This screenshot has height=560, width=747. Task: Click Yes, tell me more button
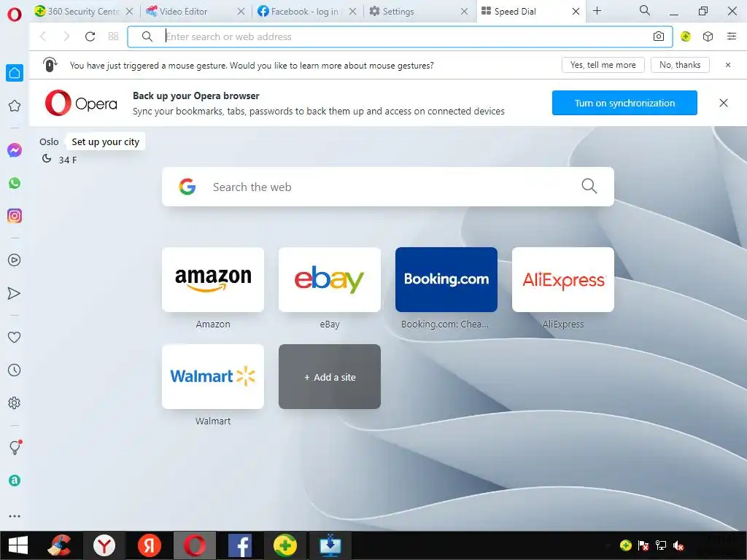pos(603,65)
